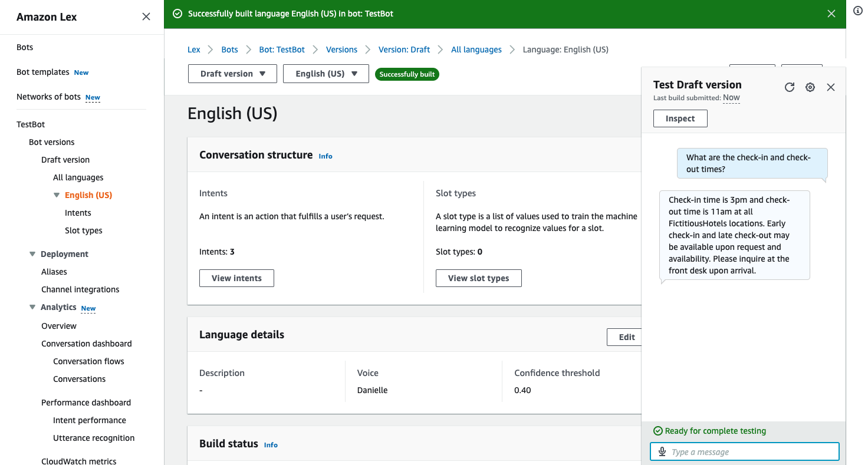This screenshot has height=465, width=868.
Task: Open All languages in the sidebar tree
Action: (78, 177)
